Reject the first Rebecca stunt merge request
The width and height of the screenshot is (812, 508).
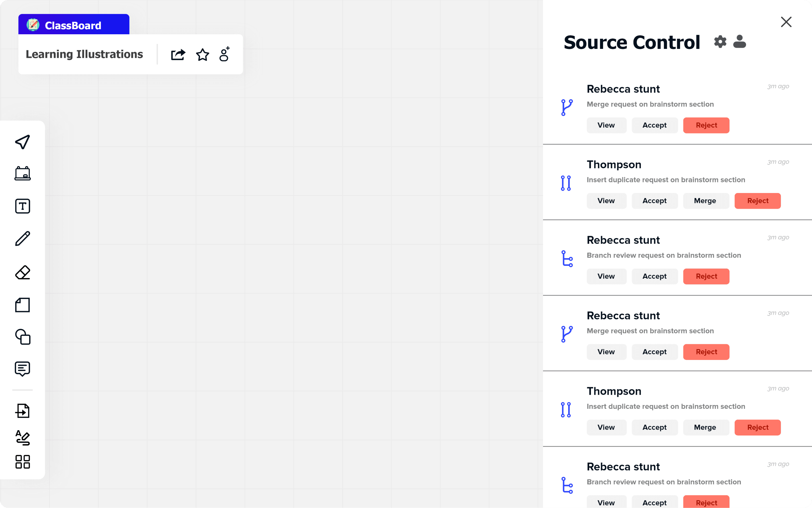pos(706,125)
